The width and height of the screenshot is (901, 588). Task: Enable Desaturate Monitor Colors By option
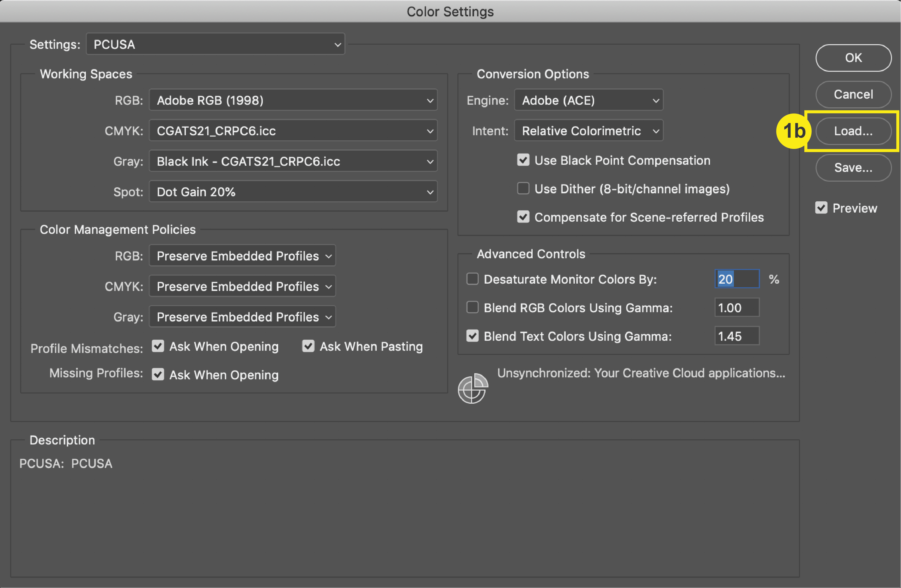[x=472, y=279]
